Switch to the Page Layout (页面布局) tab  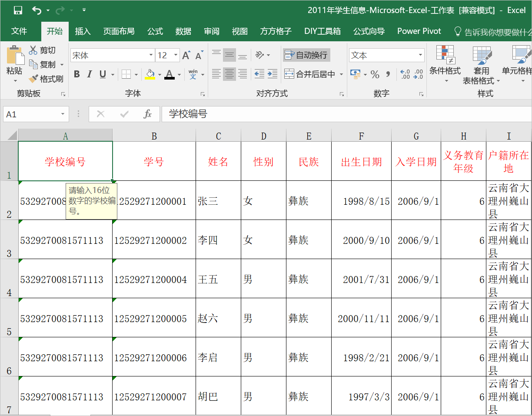click(119, 31)
